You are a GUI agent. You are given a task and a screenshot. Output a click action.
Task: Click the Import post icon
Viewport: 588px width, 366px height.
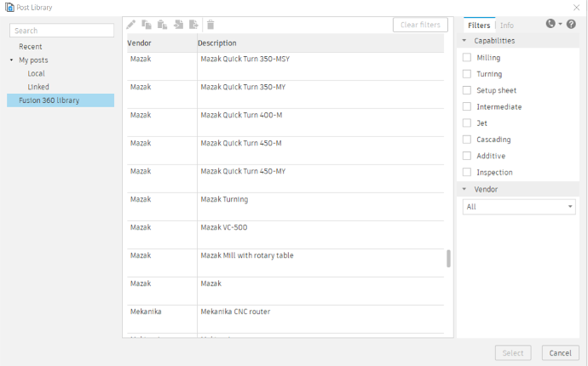point(178,25)
